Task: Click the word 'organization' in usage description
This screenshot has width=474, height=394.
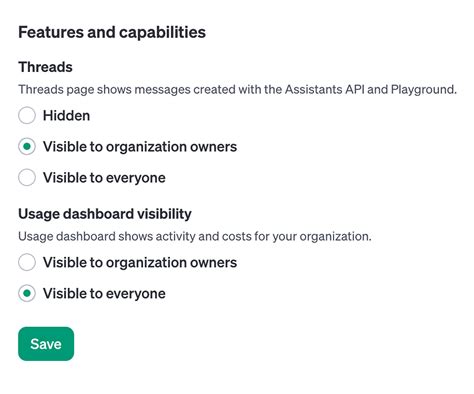Action: [x=335, y=237]
